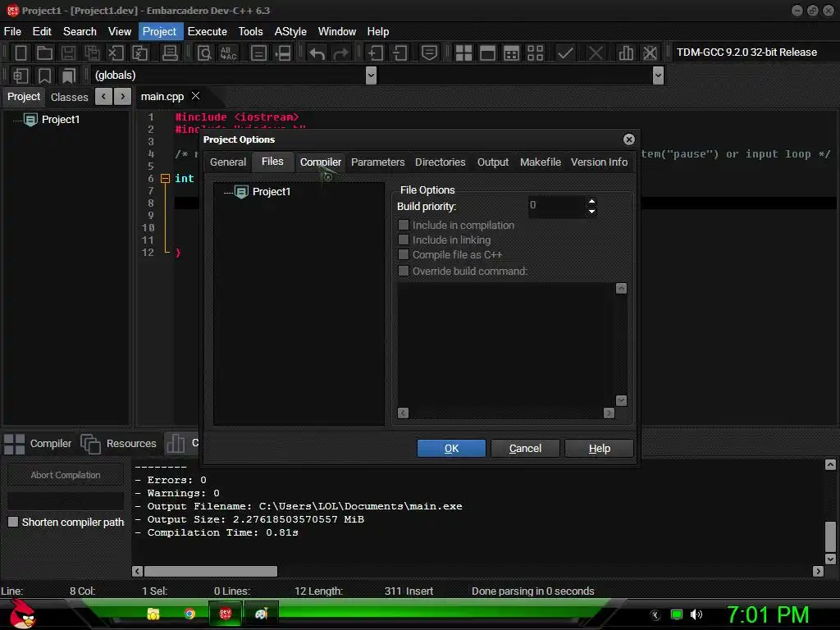Open the Execute menu

208,32
